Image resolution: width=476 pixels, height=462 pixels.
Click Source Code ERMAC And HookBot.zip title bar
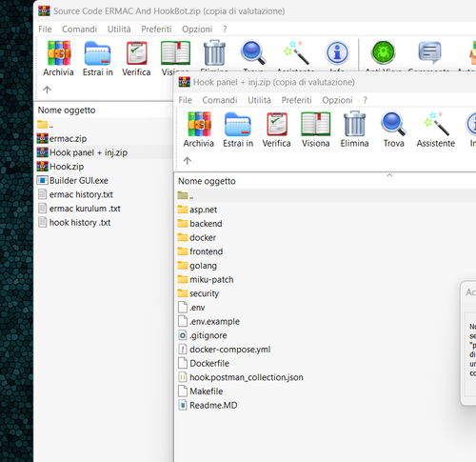pyautogui.click(x=254, y=11)
